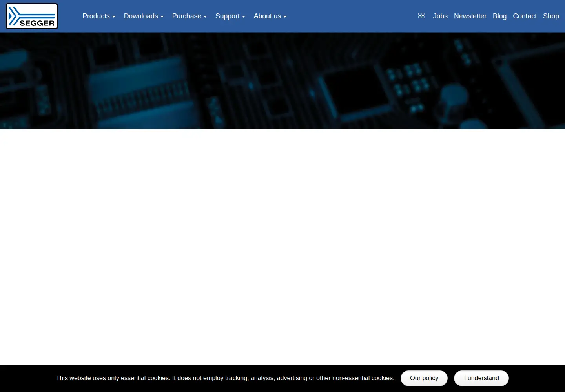
Task: Go to the Shop
Action: (x=551, y=16)
